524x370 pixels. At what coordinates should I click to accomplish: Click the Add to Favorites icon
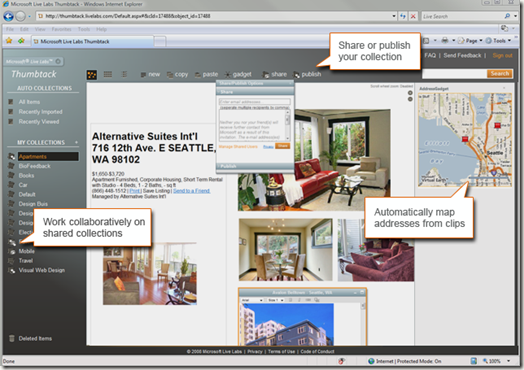click(21, 41)
